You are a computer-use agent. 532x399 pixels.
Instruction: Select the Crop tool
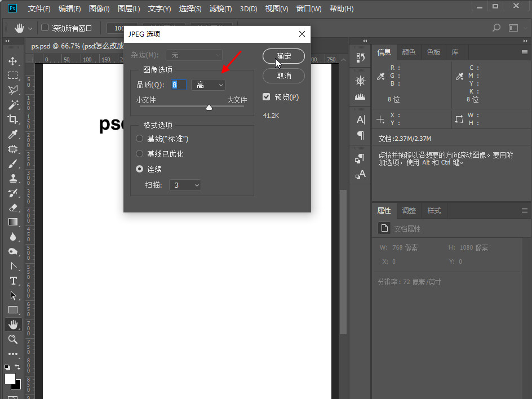coord(13,119)
